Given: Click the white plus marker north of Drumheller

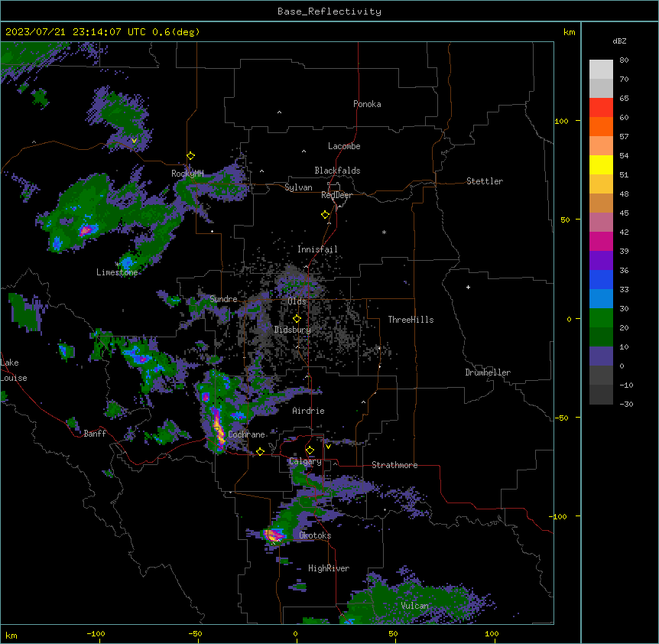Looking at the screenshot, I should pyautogui.click(x=468, y=287).
